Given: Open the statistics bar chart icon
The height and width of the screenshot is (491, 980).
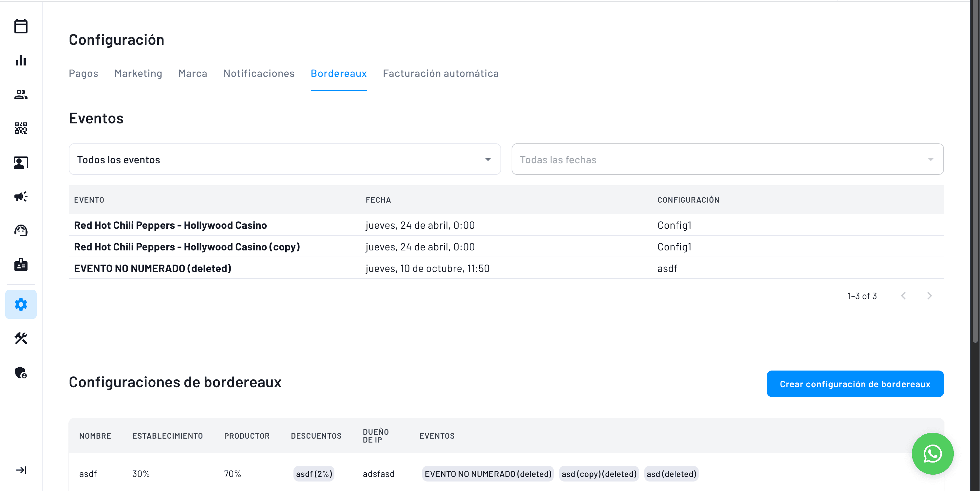Looking at the screenshot, I should coord(21,61).
